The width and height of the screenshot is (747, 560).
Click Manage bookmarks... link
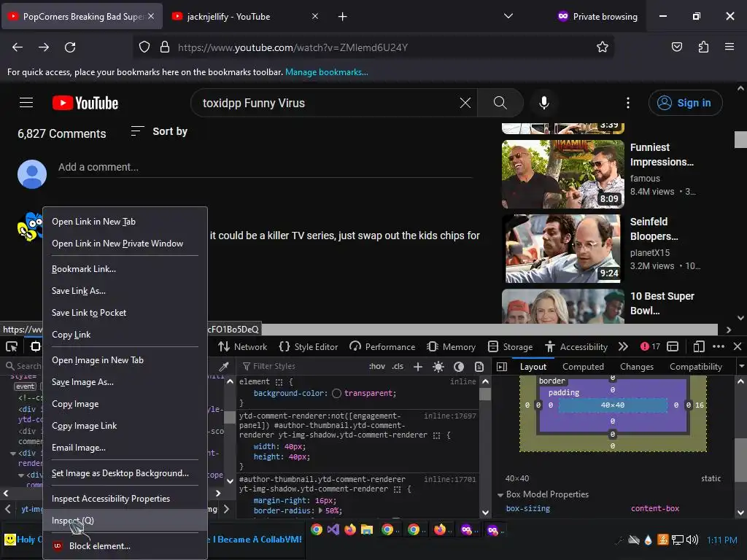(326, 72)
